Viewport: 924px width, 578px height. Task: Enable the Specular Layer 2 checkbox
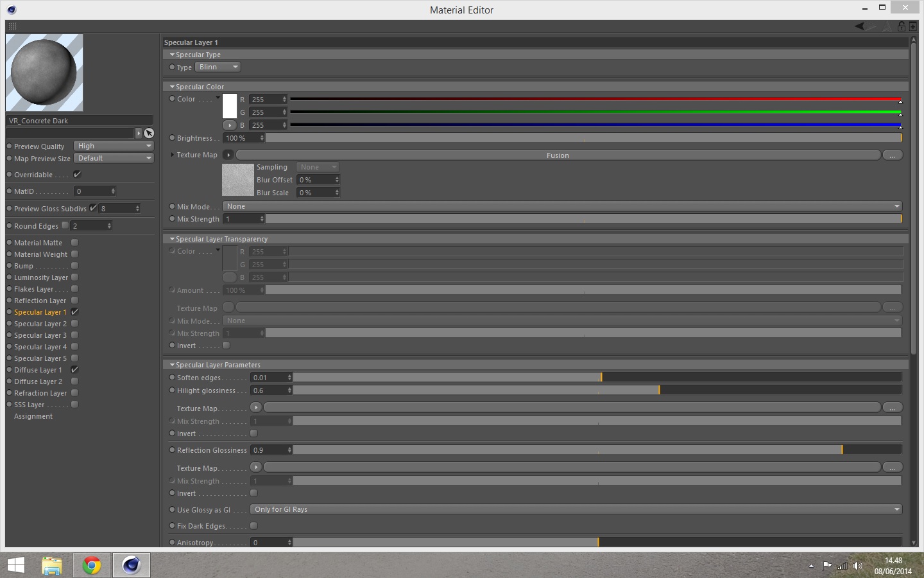tap(74, 324)
